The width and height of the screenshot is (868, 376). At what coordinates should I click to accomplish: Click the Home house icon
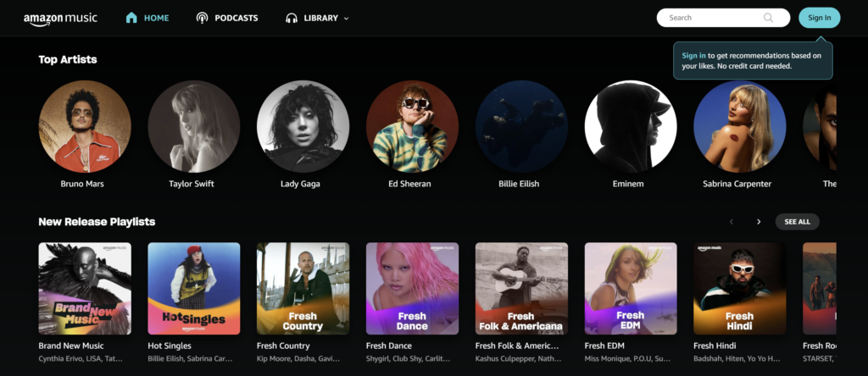(131, 18)
